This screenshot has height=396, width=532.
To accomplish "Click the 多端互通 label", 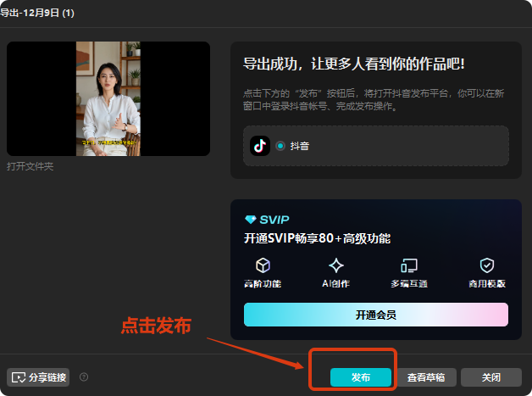I will 409,283.
